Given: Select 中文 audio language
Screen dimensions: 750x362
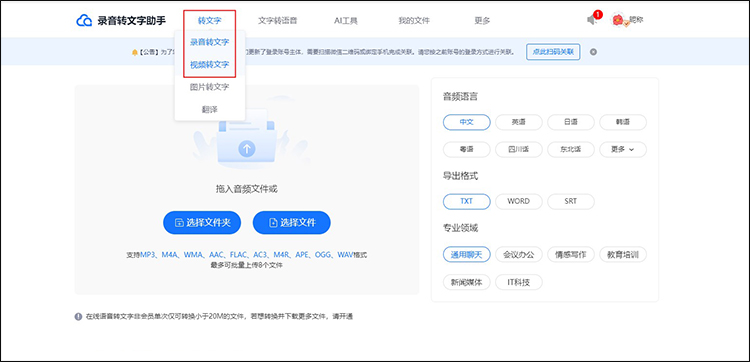Looking at the screenshot, I should (466, 122).
